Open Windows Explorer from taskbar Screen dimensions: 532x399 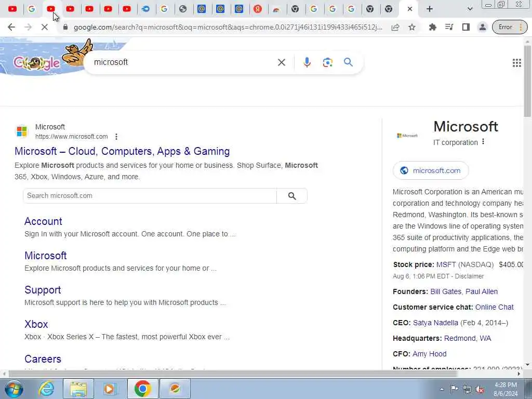click(x=78, y=389)
